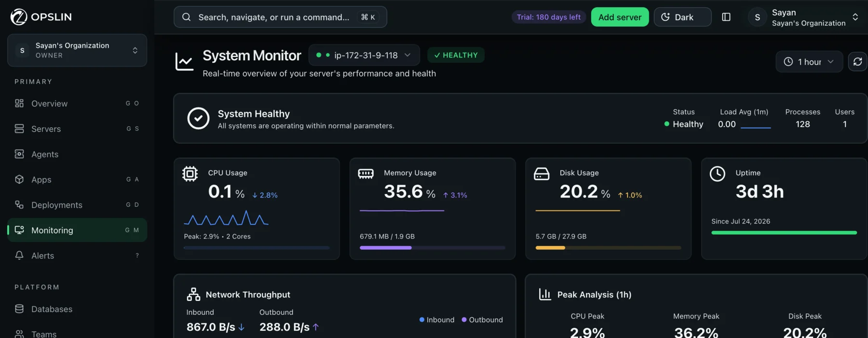The image size is (868, 338).
Task: Open the Databases link in sidebar
Action: coord(77,309)
